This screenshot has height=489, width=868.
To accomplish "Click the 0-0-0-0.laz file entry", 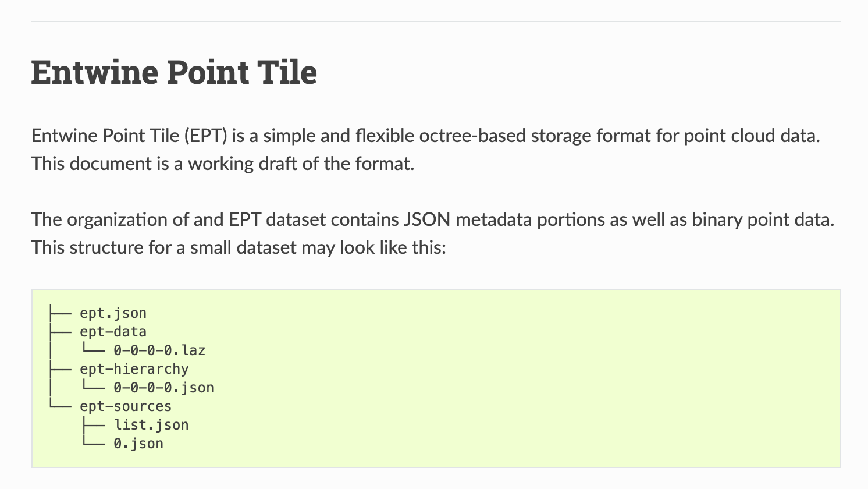I will point(159,350).
